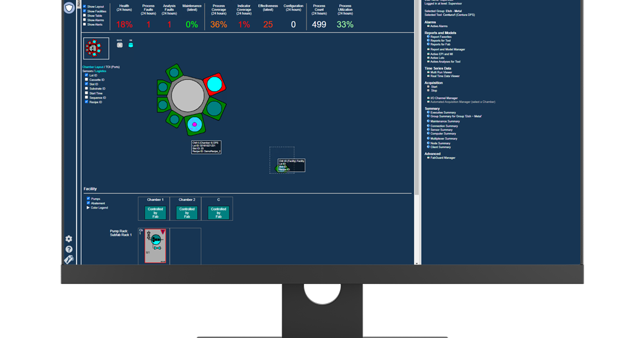The width and height of the screenshot is (644, 338).
Task: Click the shield logo icon in sidebar
Action: pos(69,8)
